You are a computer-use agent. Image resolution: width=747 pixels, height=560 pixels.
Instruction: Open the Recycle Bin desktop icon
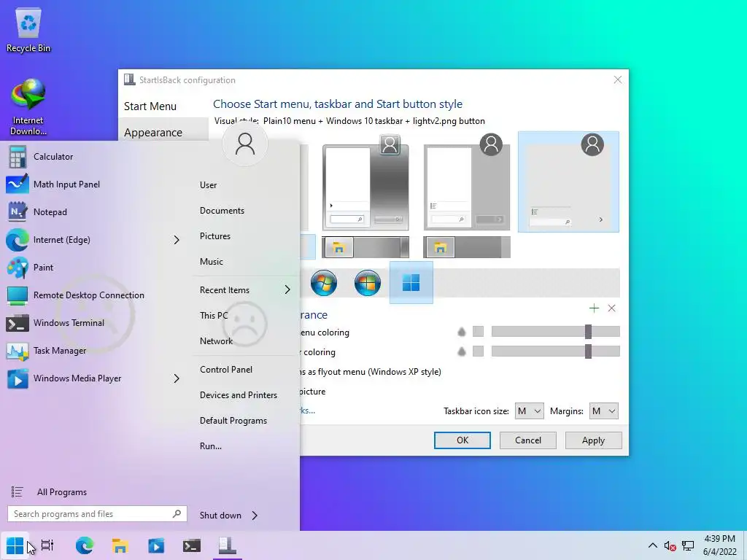(x=28, y=31)
